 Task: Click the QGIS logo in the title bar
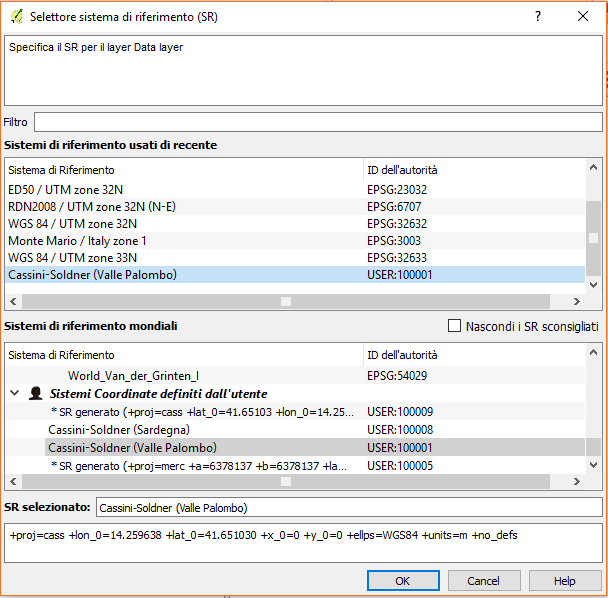point(15,17)
